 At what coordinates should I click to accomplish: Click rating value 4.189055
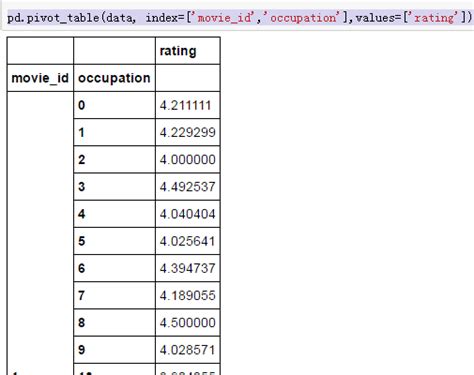[188, 295]
